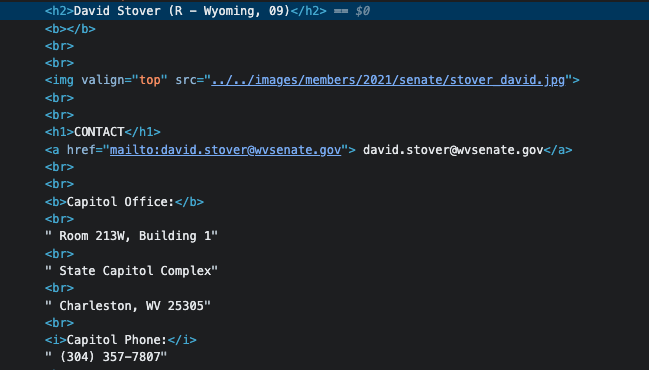Screen dimensions: 649x370
Task: Select the h2 David Stover element row
Action: (x=324, y=11)
